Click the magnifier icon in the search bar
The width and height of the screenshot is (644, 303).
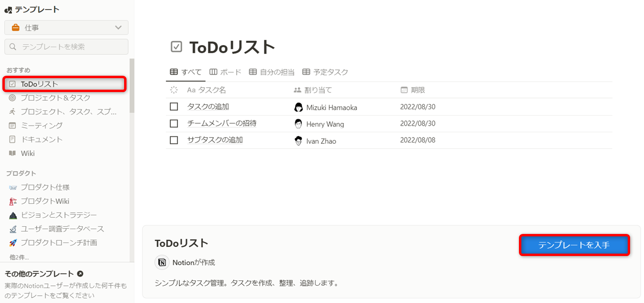pyautogui.click(x=13, y=47)
